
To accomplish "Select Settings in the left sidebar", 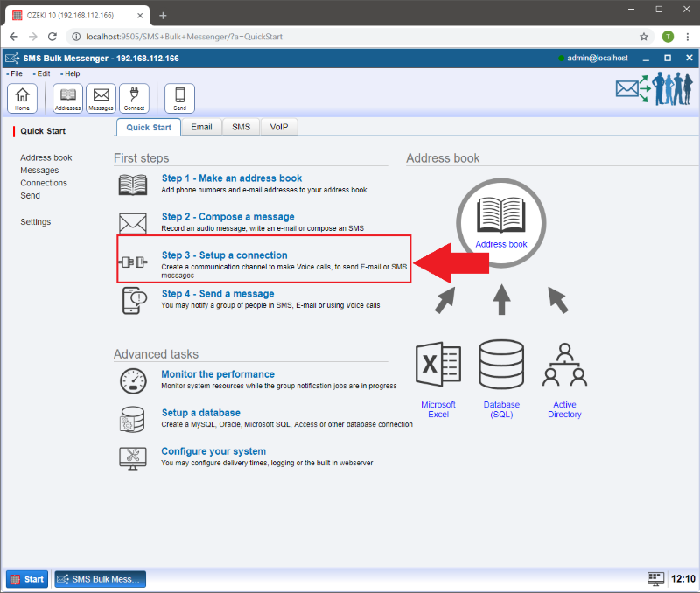I will (36, 222).
